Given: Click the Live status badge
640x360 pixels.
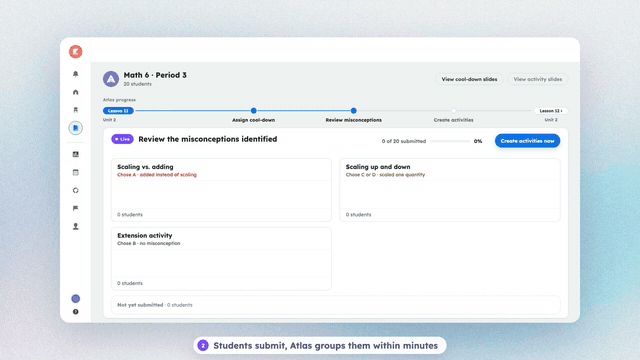Looking at the screenshot, I should click(122, 139).
